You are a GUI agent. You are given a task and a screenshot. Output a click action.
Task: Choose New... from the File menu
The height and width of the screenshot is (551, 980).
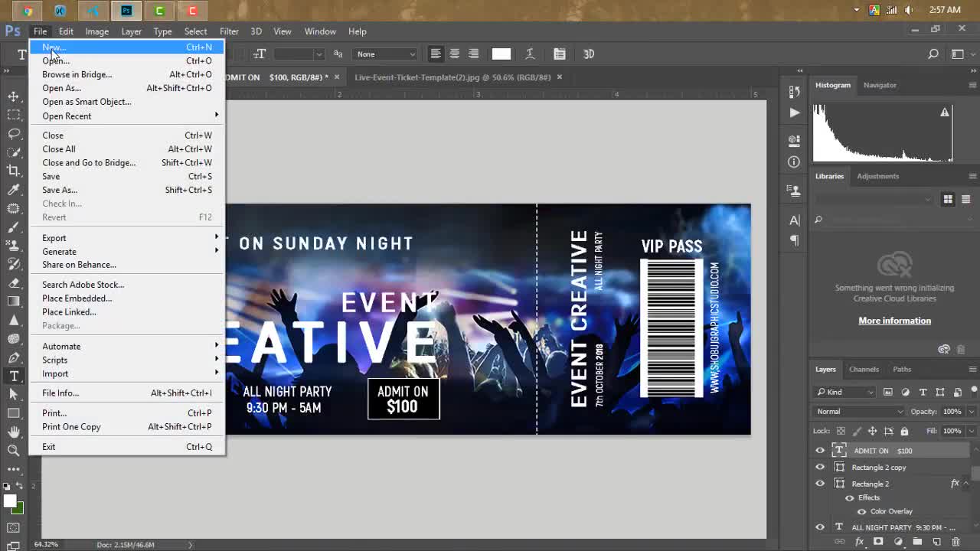[127, 47]
